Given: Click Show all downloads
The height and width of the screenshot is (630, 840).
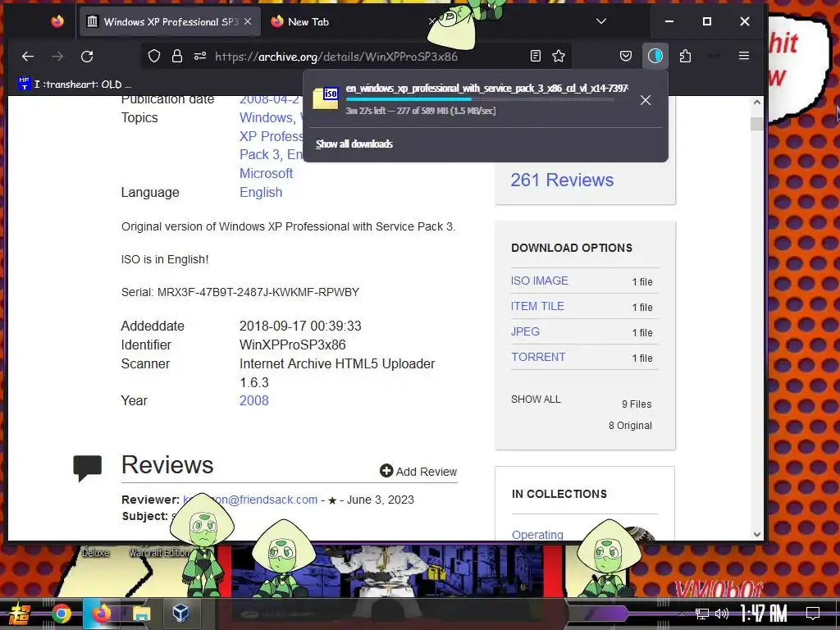Looking at the screenshot, I should coord(354,144).
